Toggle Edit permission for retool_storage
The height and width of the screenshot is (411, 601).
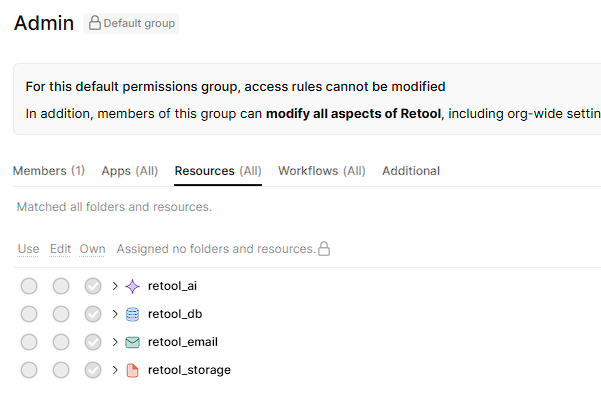click(x=61, y=370)
